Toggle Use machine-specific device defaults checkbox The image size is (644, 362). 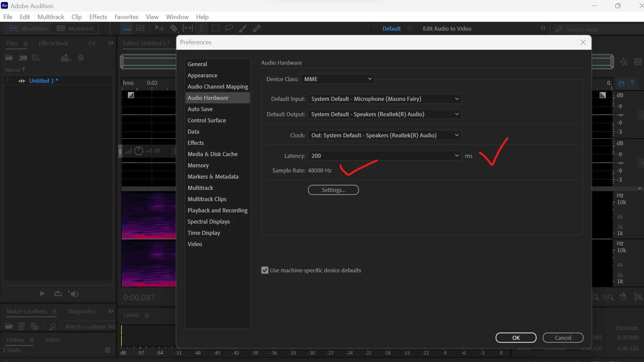(265, 270)
